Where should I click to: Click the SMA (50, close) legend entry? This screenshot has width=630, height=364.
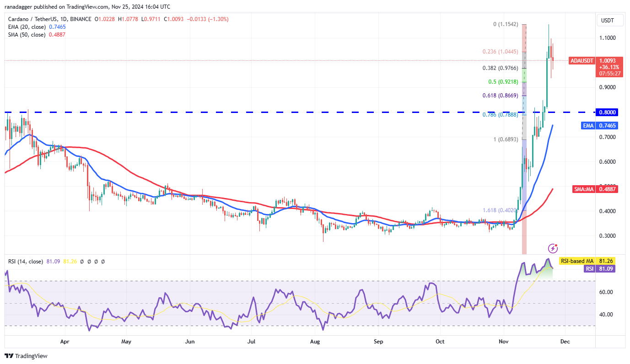click(x=27, y=35)
